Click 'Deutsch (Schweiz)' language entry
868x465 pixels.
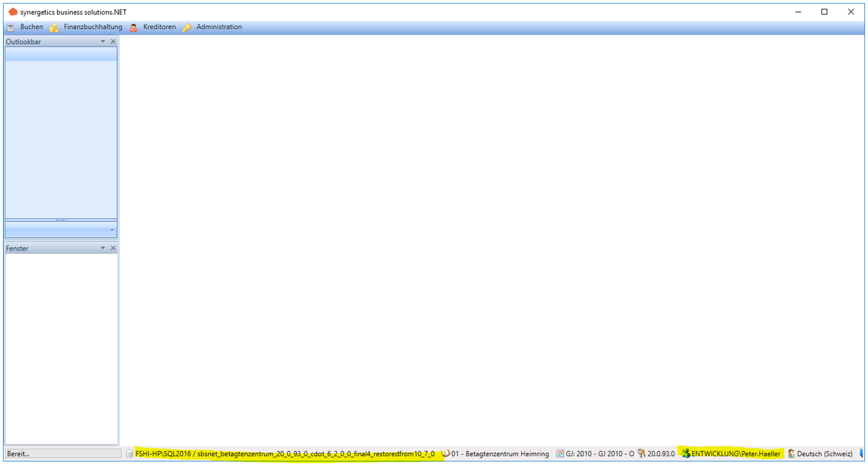pyautogui.click(x=825, y=454)
